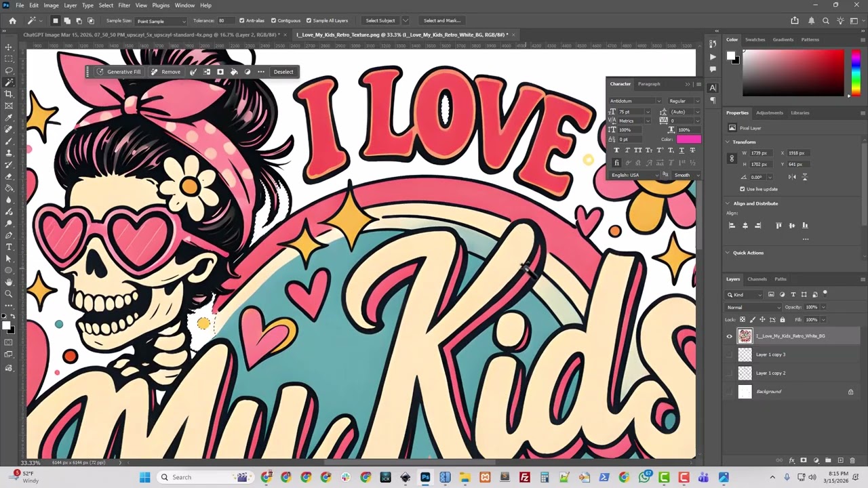Click the Deselect button
This screenshot has width=868, height=488.
(x=283, y=72)
